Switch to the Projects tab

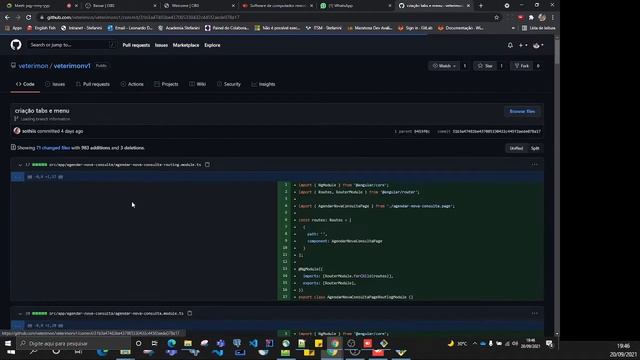[166, 84]
